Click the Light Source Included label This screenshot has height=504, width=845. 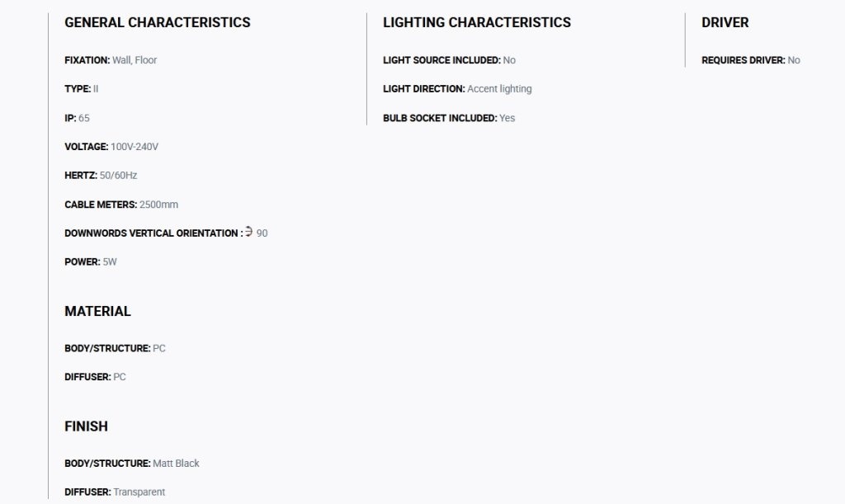(442, 60)
